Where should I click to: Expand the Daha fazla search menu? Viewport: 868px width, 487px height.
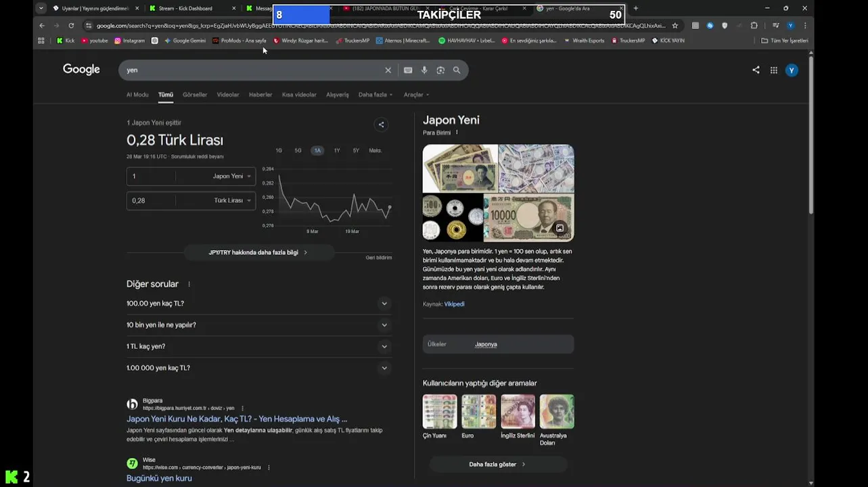point(375,95)
